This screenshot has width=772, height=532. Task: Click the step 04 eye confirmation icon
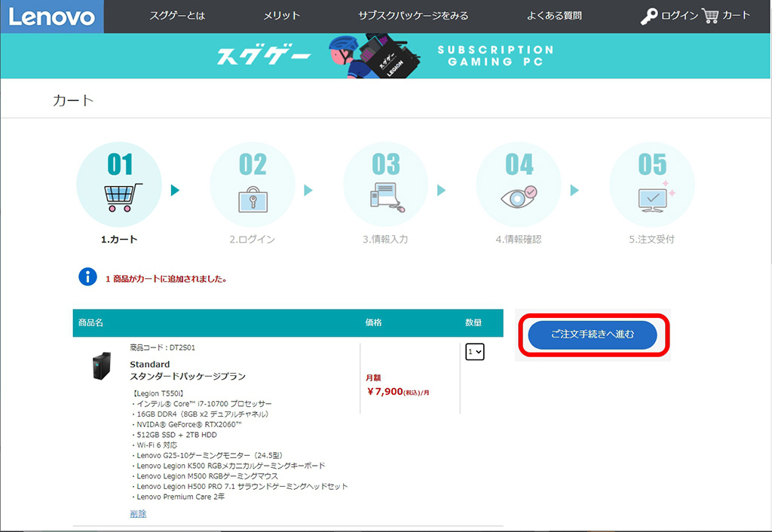pos(519,197)
